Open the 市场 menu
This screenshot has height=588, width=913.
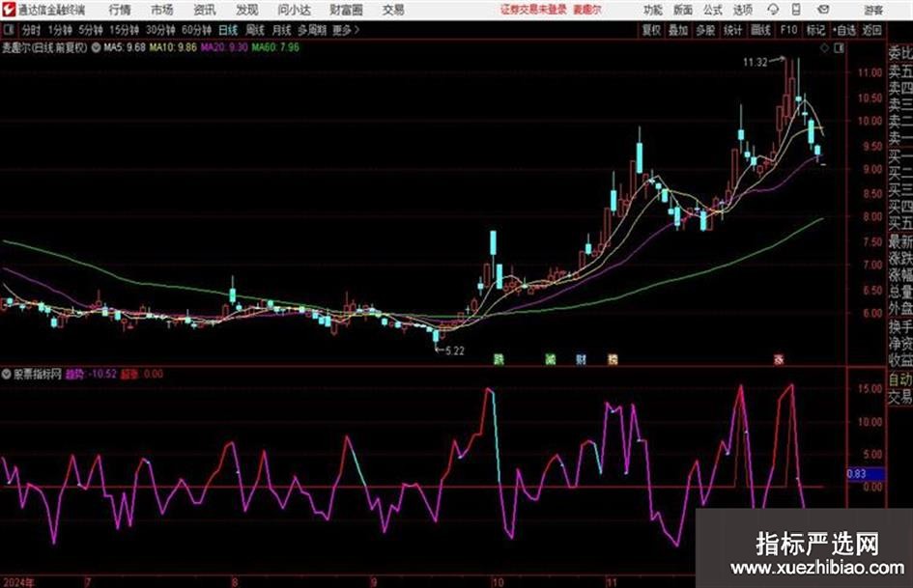[162, 10]
